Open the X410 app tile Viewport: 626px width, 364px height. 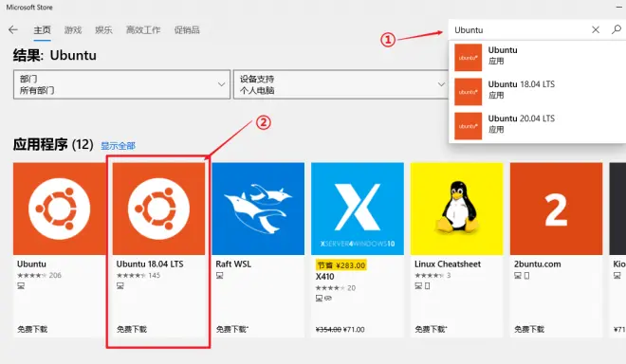coord(358,209)
